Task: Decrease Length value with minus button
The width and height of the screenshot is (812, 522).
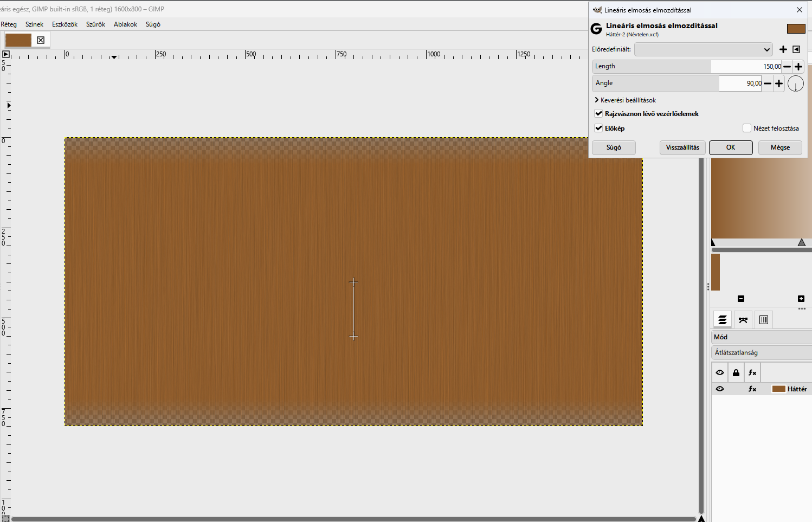Action: click(x=787, y=67)
